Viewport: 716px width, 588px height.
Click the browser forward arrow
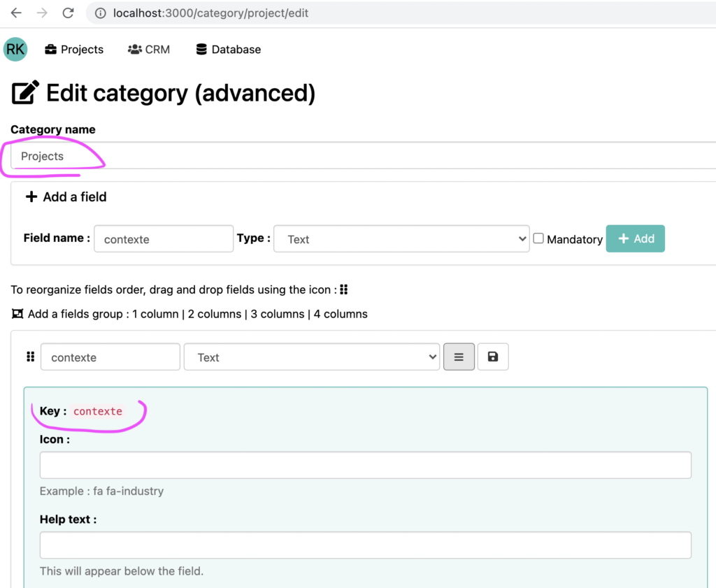[42, 13]
